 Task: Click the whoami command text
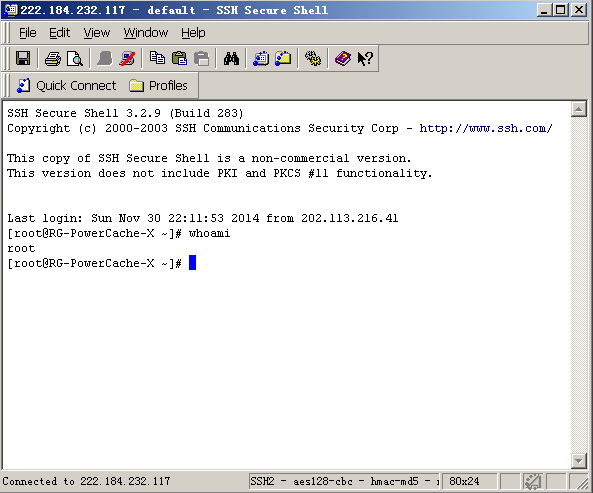[210, 233]
